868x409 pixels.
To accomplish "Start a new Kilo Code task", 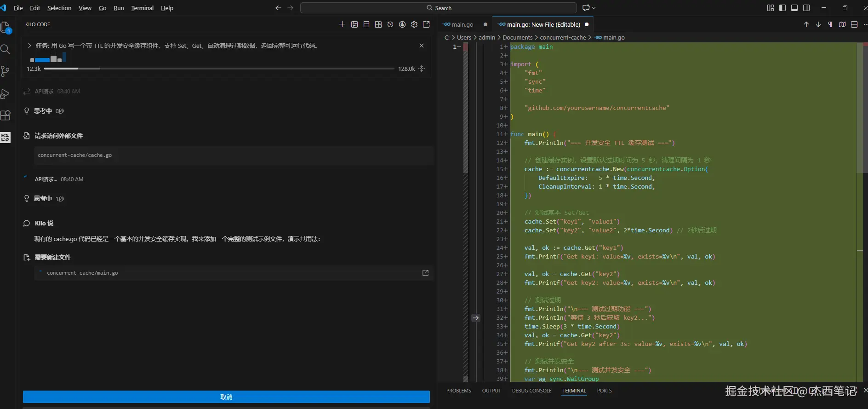I will 342,24.
